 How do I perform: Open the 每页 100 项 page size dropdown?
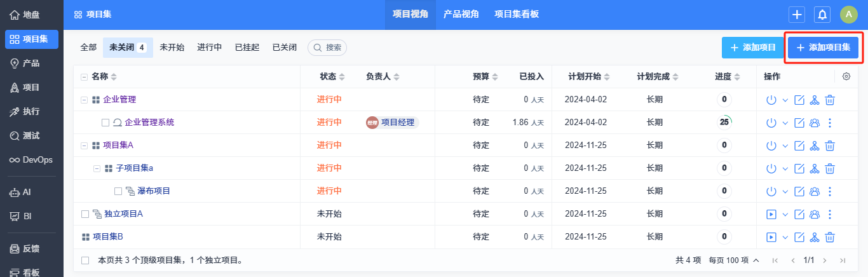click(734, 260)
